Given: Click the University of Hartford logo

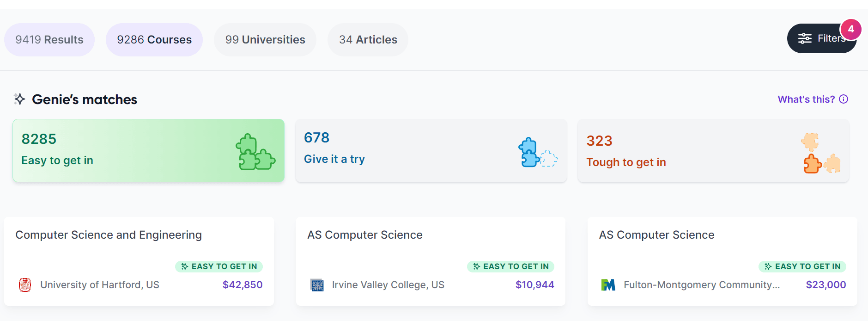Looking at the screenshot, I should pyautogui.click(x=25, y=285).
